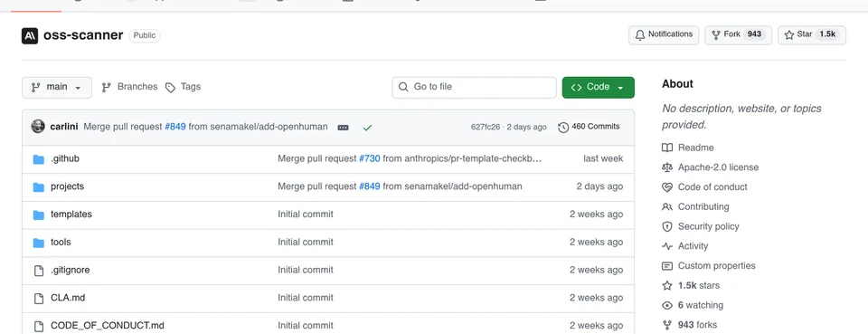
Task: Open the main branch dropdown
Action: point(57,87)
